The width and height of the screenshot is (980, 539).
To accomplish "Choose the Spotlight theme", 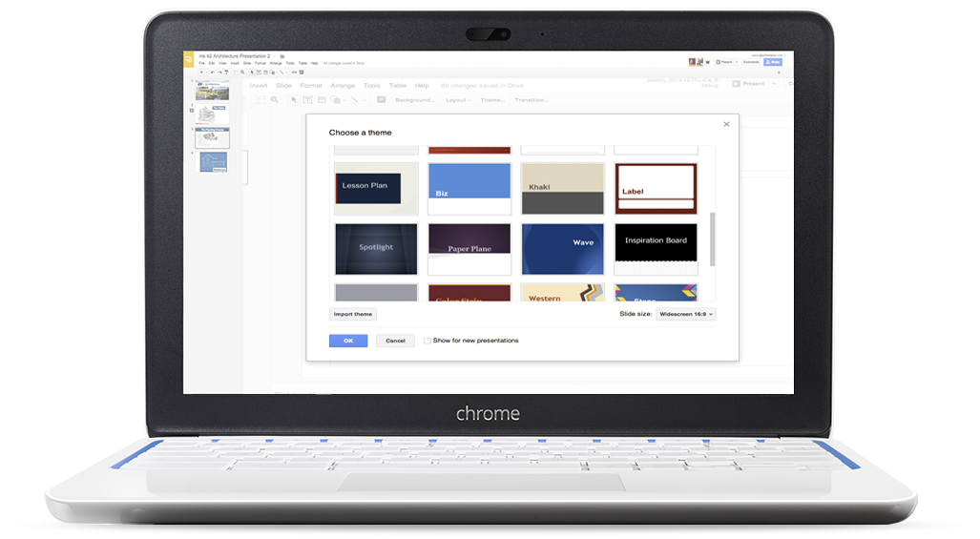I will [x=376, y=249].
